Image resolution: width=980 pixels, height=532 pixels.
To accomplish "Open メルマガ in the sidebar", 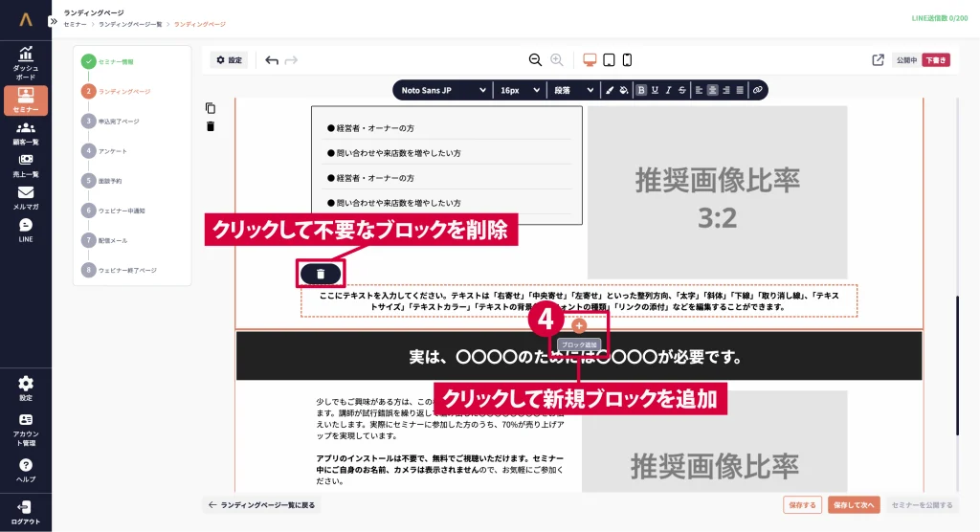I will pos(26,197).
